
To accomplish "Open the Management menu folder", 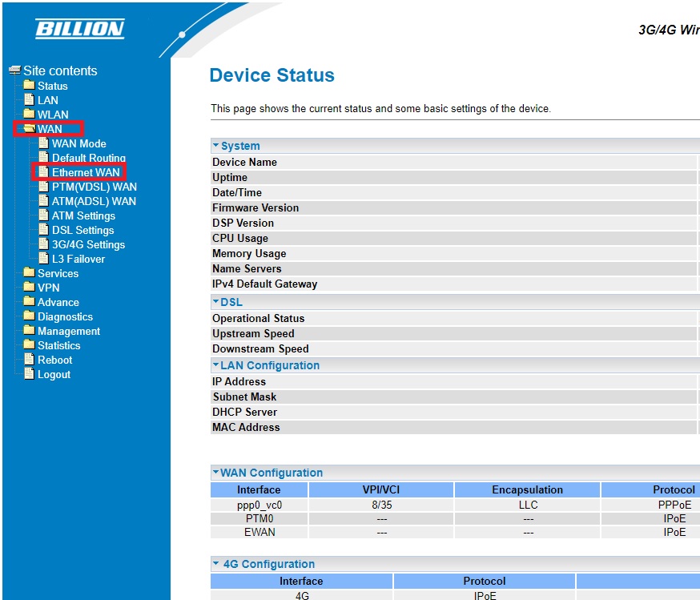I will (68, 331).
